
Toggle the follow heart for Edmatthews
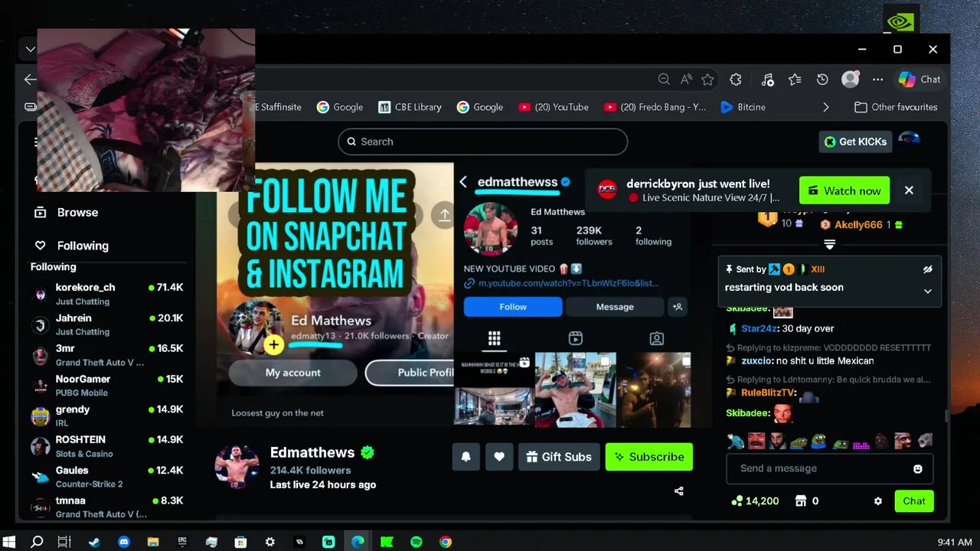tap(499, 457)
